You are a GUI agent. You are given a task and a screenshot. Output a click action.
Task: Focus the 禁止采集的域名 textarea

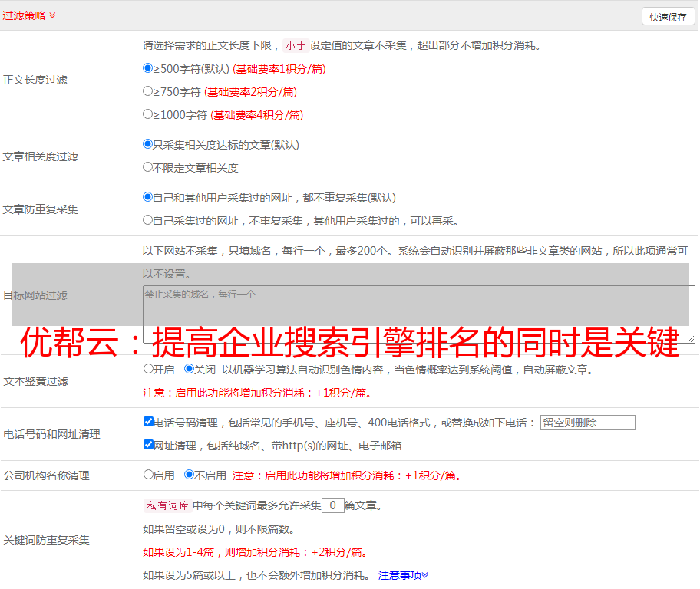tap(419, 314)
